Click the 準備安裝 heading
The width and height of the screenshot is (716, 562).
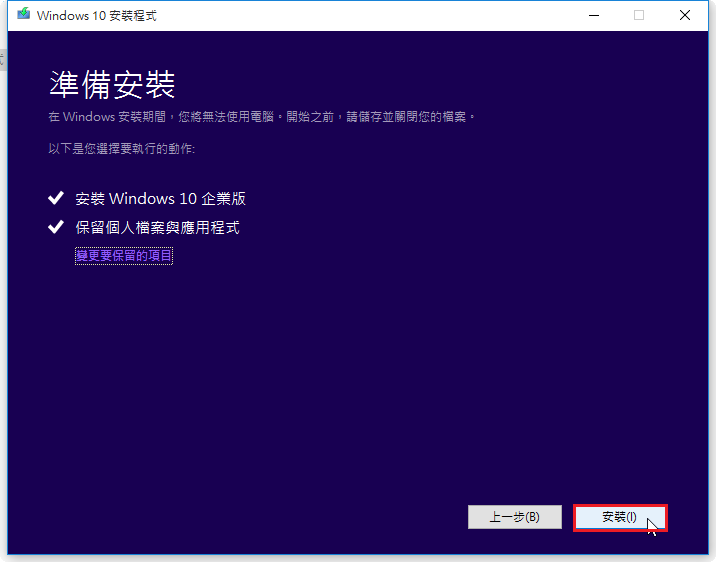click(112, 83)
